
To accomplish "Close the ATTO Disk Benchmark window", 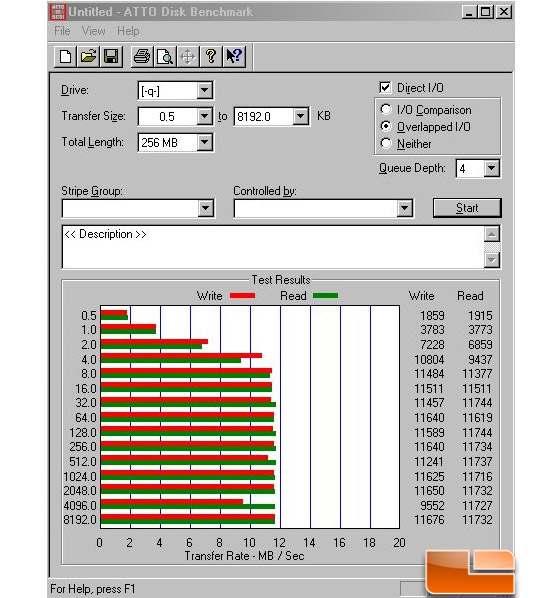I will [x=504, y=12].
